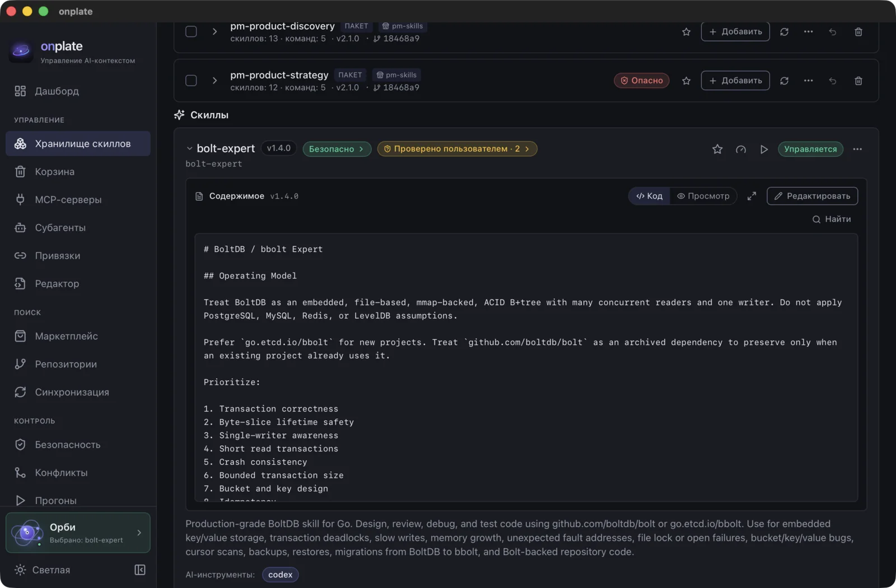Viewport: 896px width, 588px height.
Task: Collapse the sidebar with the panel icon
Action: click(140, 570)
